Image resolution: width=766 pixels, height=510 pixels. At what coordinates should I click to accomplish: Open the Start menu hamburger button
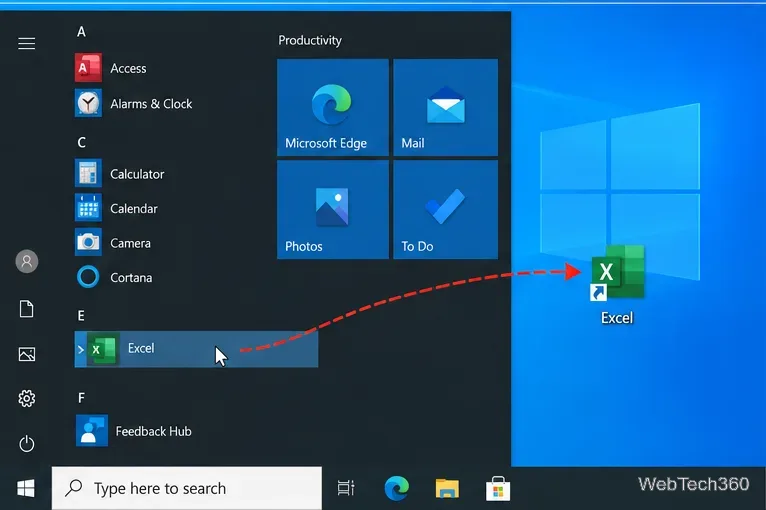tap(26, 44)
